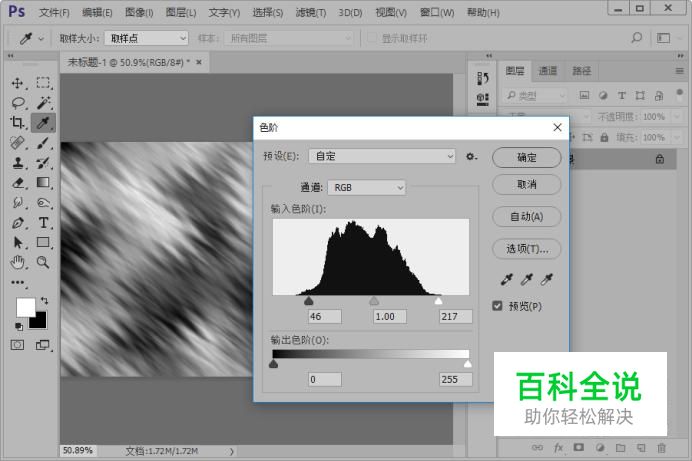Select the Hand tool
Image resolution: width=692 pixels, height=461 pixels.
pos(17,262)
